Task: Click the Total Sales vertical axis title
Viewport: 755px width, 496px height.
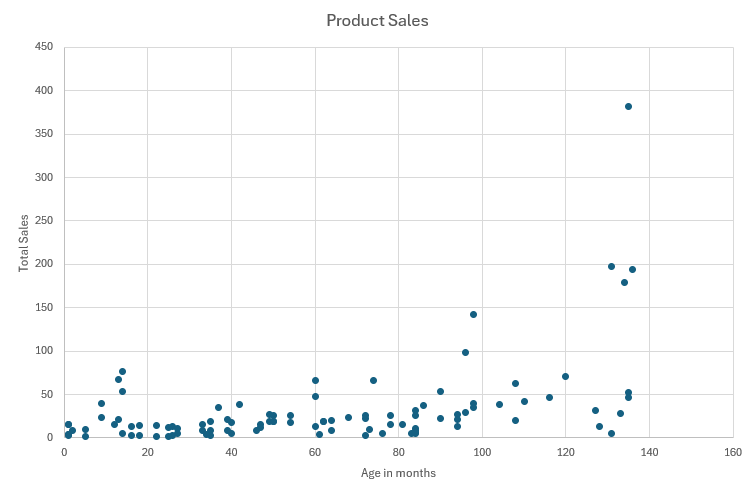Action: 24,241
